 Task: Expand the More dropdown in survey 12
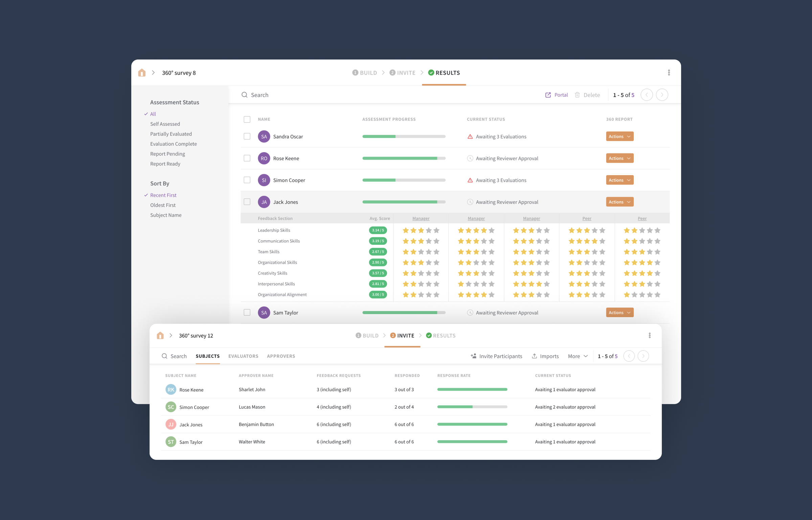click(578, 356)
